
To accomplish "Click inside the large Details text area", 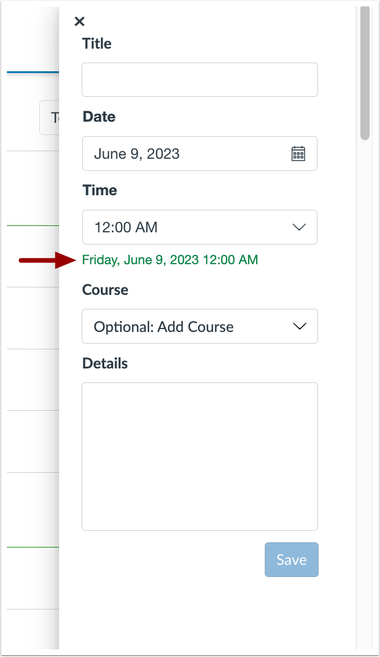I will [199, 456].
